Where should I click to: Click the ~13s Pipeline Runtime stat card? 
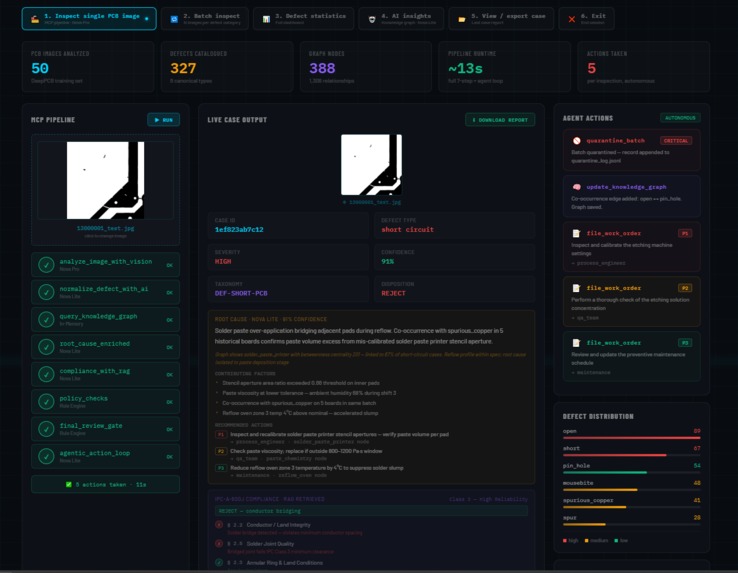[505, 67]
